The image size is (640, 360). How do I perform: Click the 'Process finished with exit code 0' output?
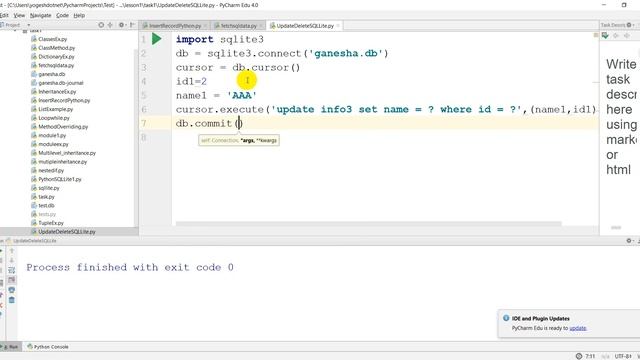130,267
